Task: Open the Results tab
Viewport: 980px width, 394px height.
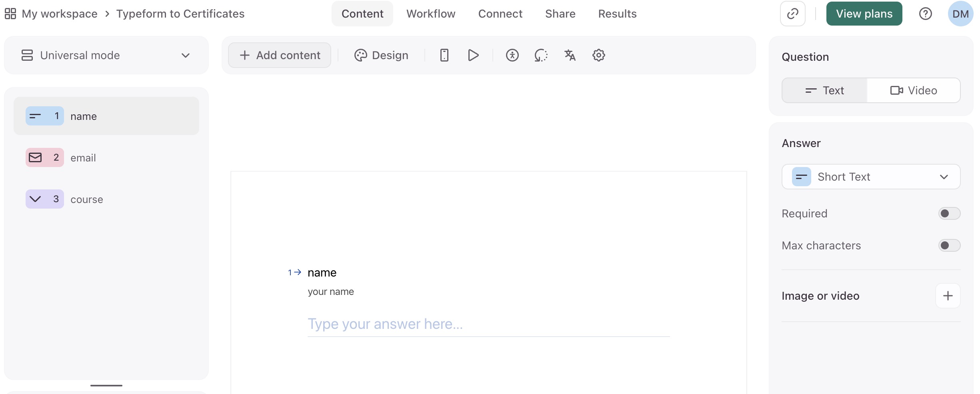Action: (617, 13)
